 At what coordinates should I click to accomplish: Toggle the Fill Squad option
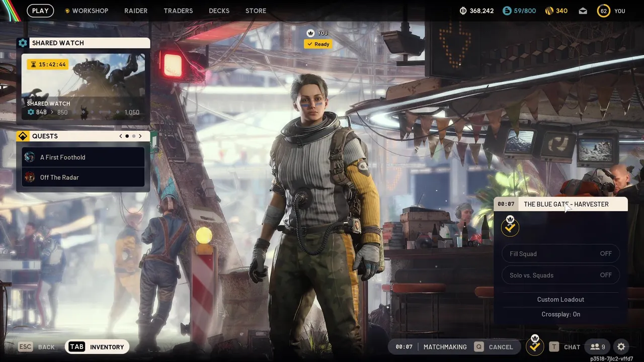(x=560, y=254)
